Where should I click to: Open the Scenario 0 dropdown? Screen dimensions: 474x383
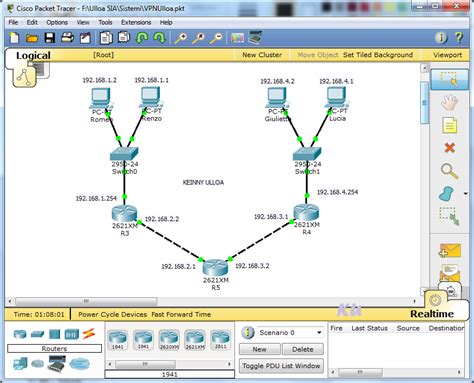(290, 333)
